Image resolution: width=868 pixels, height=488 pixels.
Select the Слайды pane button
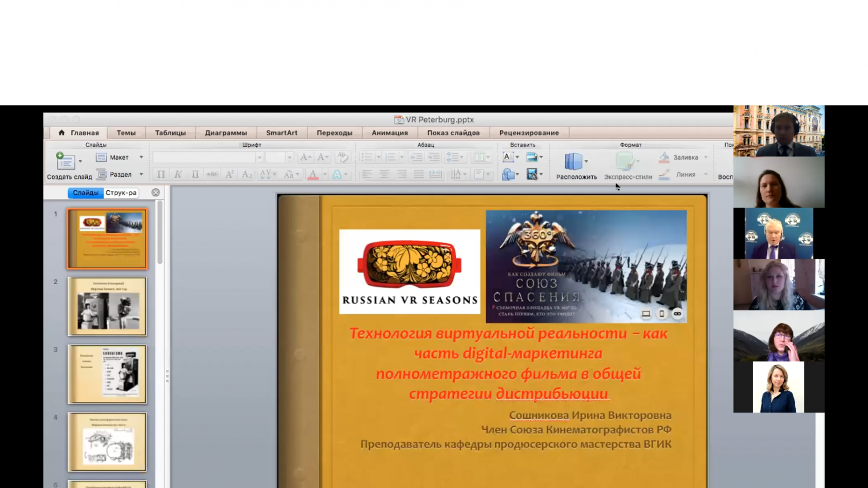tap(85, 193)
